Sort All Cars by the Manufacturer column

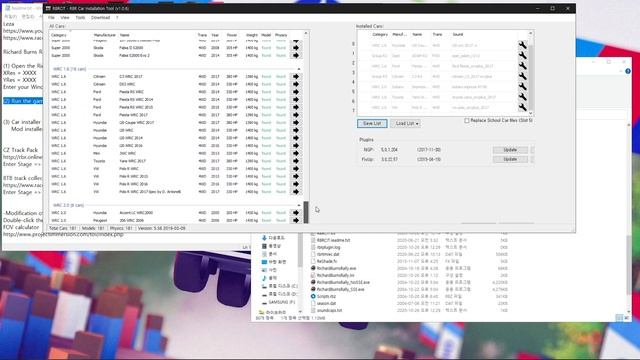coord(105,36)
